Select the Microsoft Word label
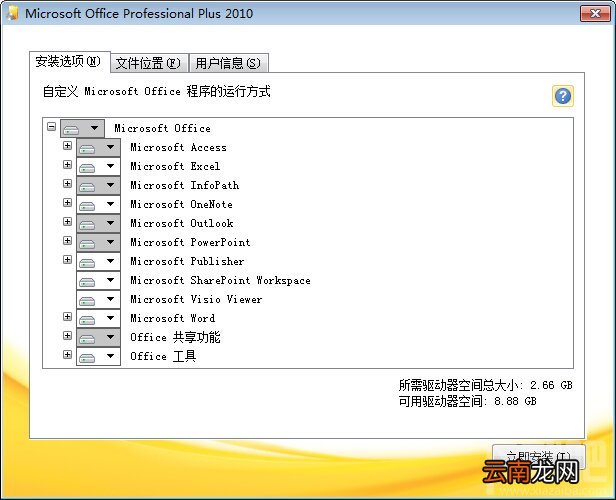 tap(172, 319)
